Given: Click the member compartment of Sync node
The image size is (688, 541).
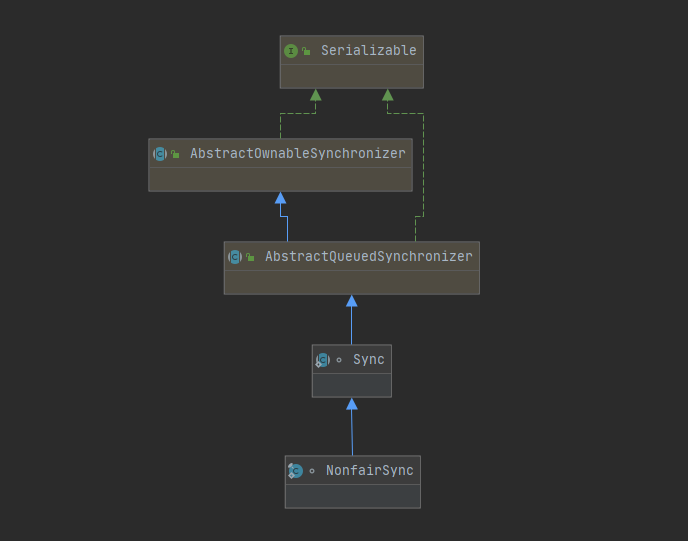Looking at the screenshot, I should [352, 386].
